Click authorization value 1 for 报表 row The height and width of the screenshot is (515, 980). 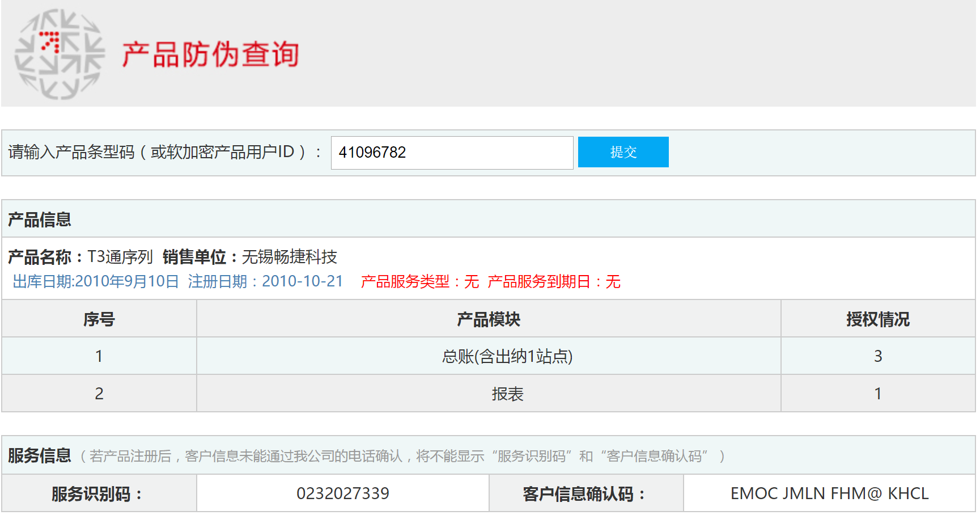[x=878, y=394]
